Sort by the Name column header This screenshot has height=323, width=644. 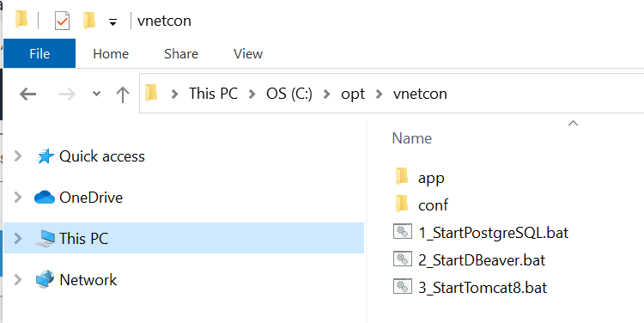(x=412, y=138)
